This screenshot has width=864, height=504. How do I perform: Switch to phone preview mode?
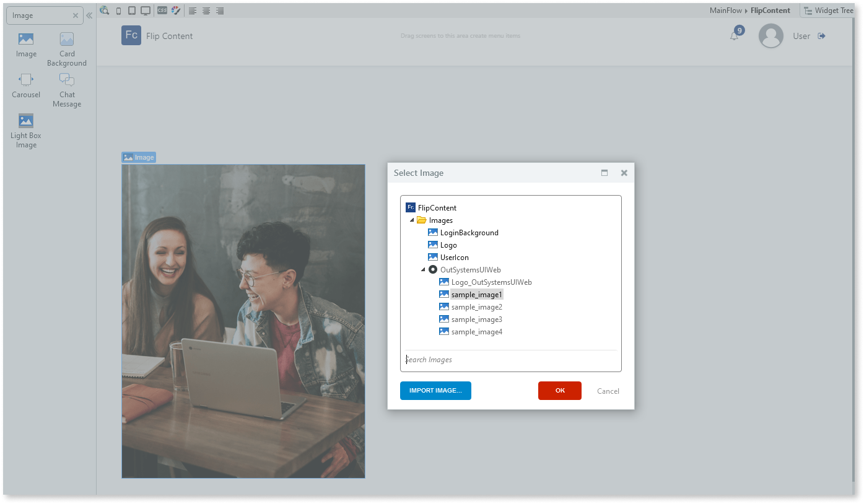[x=118, y=10]
